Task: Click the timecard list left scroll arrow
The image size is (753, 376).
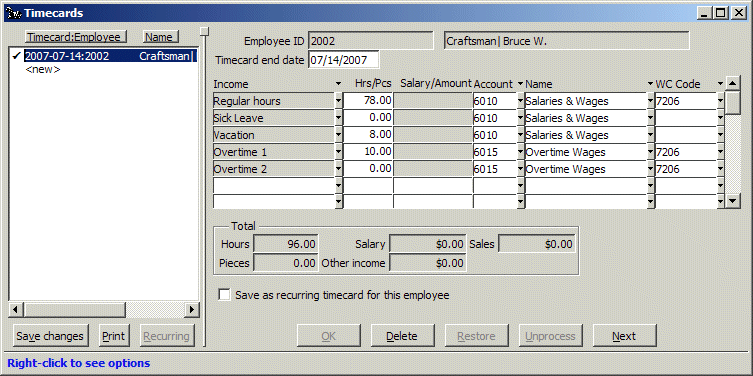Action: coord(15,309)
